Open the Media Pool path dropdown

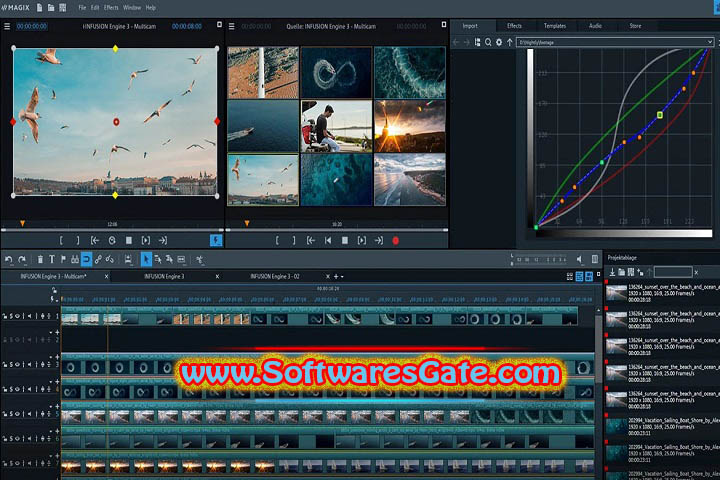709,42
